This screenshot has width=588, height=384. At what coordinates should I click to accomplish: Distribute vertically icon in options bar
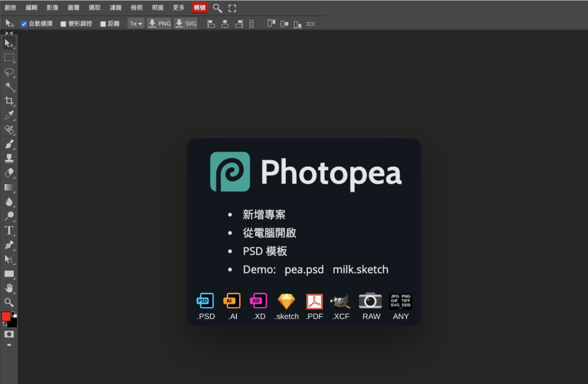point(252,24)
